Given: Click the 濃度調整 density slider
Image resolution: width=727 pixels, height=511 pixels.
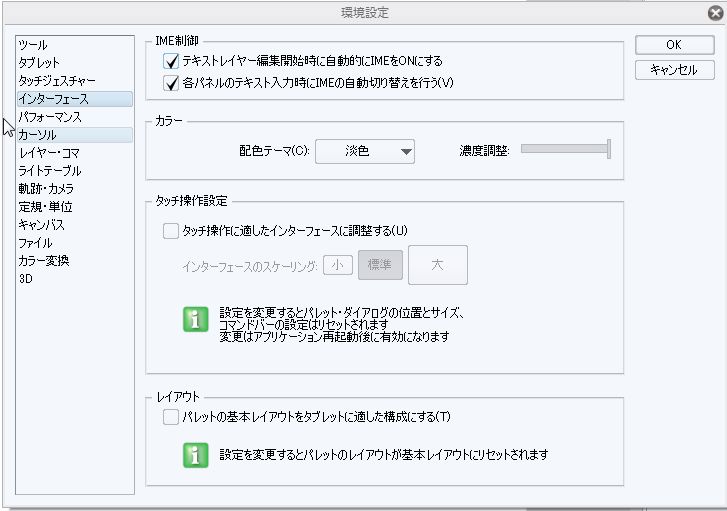Looking at the screenshot, I should point(565,150).
